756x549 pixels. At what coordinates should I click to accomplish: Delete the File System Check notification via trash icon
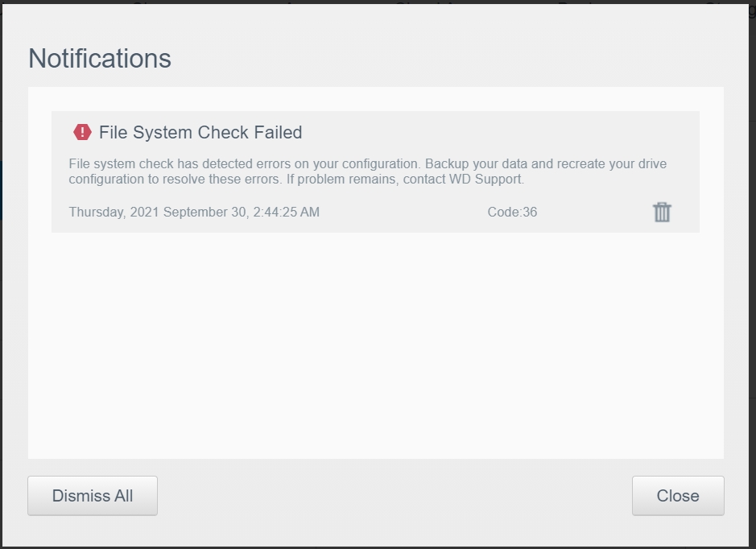[662, 212]
